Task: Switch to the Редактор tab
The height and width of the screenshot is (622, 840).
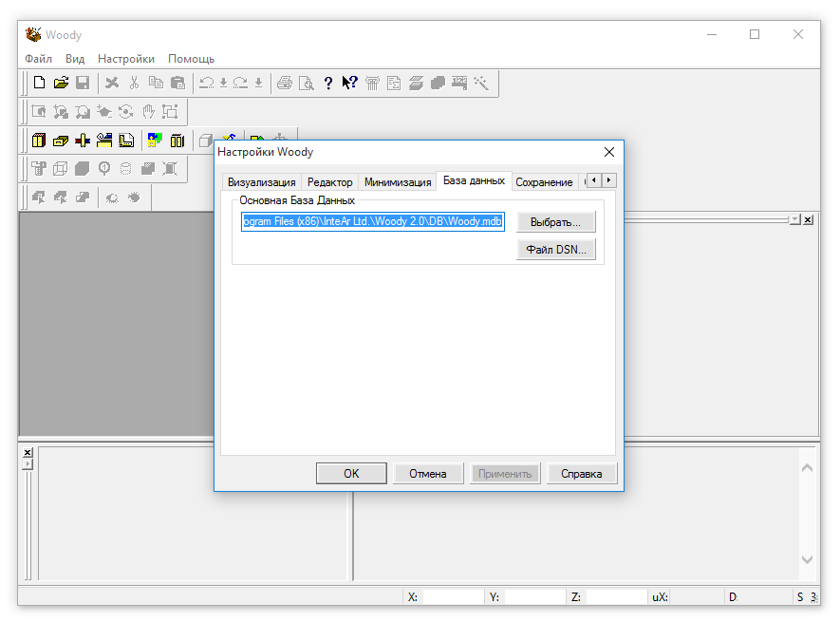Action: tap(330, 182)
